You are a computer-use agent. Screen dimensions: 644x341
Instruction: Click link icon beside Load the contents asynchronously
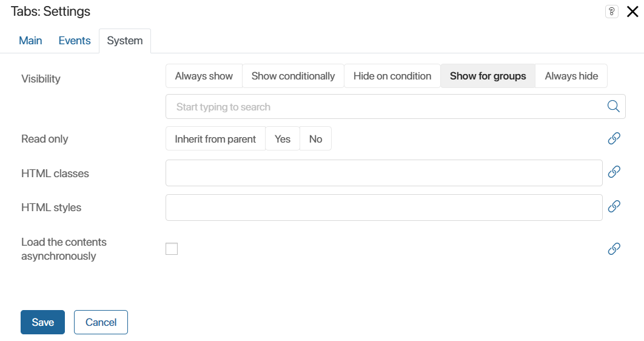click(x=614, y=249)
